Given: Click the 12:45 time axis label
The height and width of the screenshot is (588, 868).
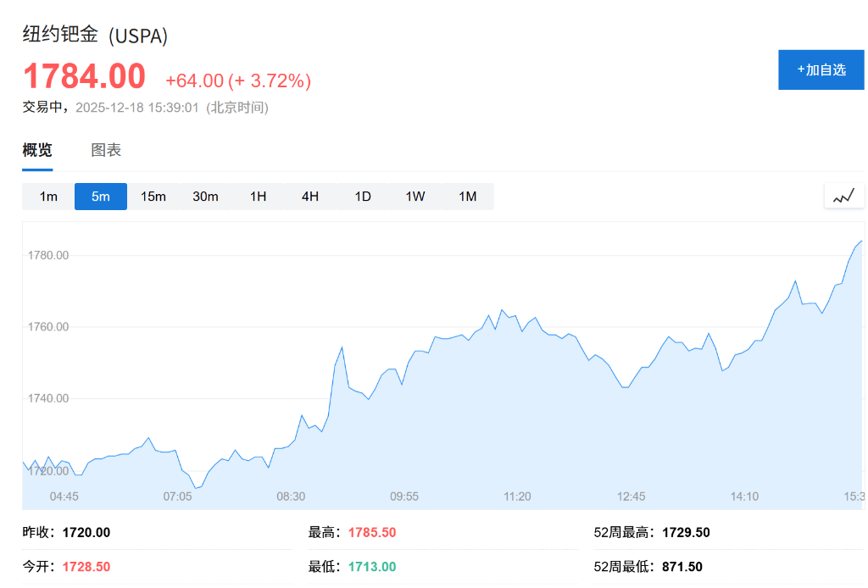Looking at the screenshot, I should 632,496.
